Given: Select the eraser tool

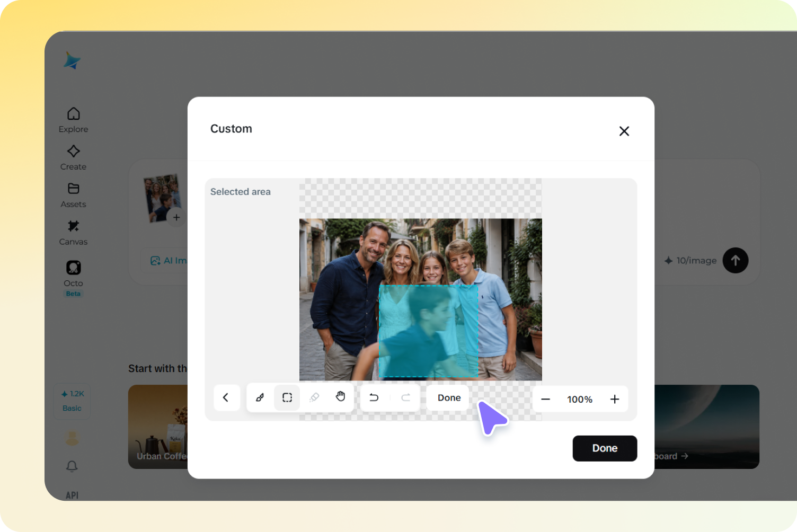Looking at the screenshot, I should point(314,398).
